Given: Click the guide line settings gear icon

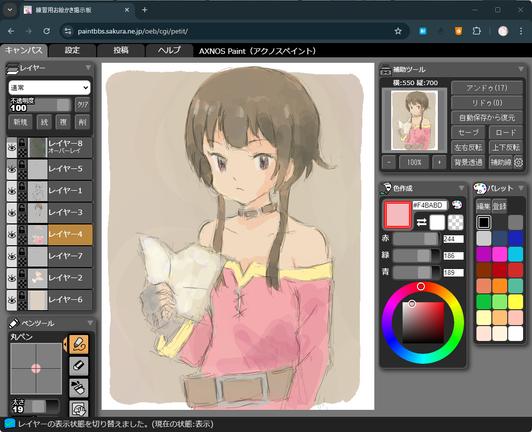Looking at the screenshot, I should pyautogui.click(x=518, y=162).
